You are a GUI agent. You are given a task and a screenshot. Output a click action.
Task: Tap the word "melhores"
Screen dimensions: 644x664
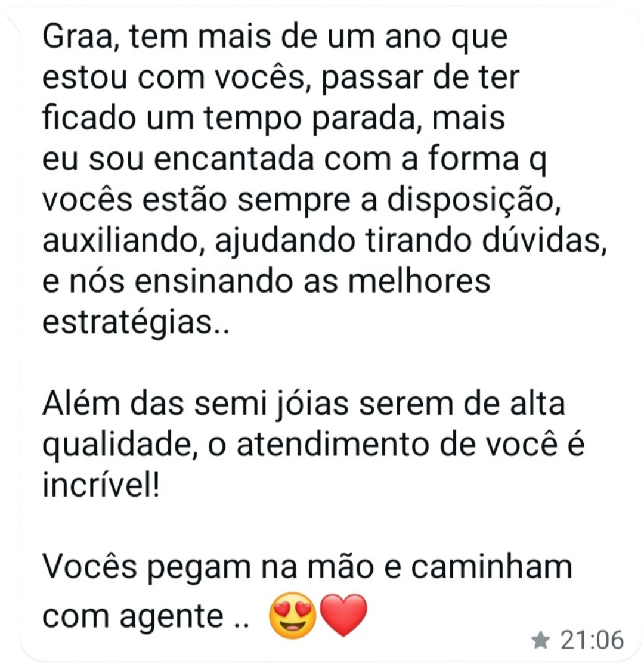click(x=419, y=281)
